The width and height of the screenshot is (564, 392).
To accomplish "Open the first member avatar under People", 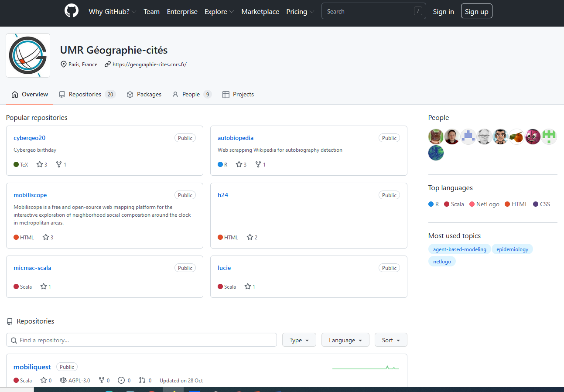I will point(436,137).
